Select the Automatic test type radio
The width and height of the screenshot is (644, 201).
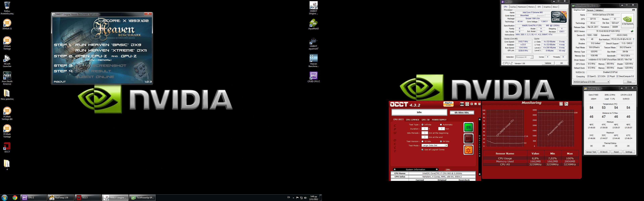pos(441,125)
